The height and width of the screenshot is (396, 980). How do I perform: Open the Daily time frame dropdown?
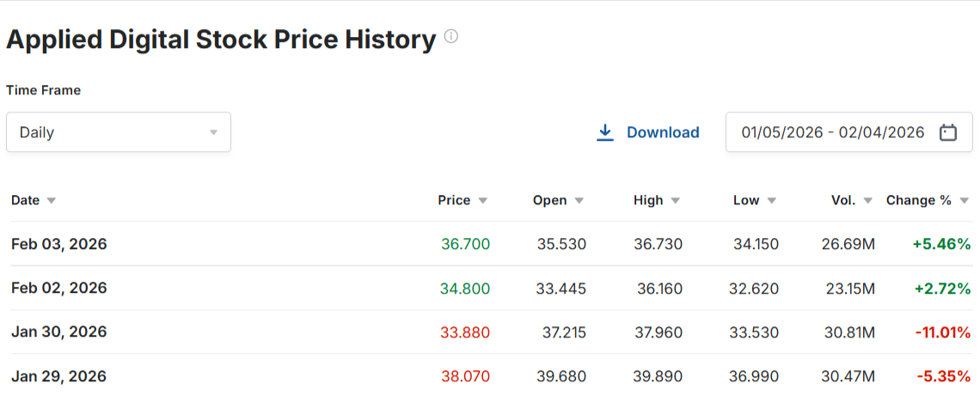119,131
